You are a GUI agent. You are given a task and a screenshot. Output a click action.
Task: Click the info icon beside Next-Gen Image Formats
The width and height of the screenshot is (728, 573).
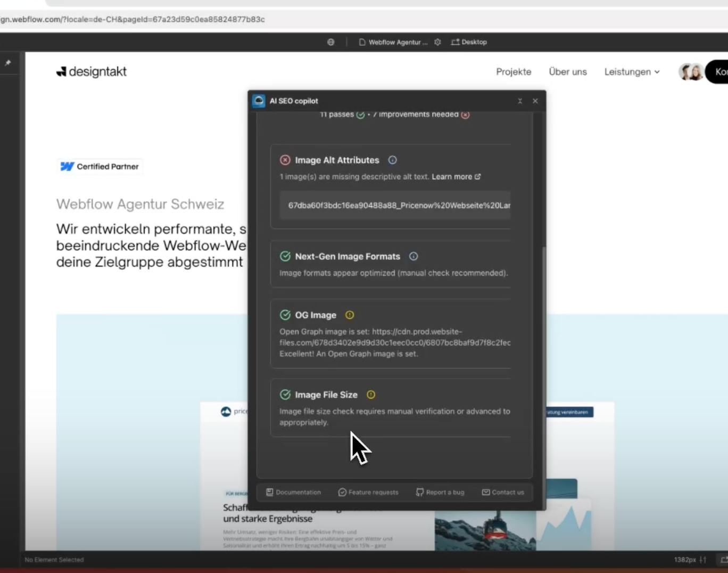point(413,256)
